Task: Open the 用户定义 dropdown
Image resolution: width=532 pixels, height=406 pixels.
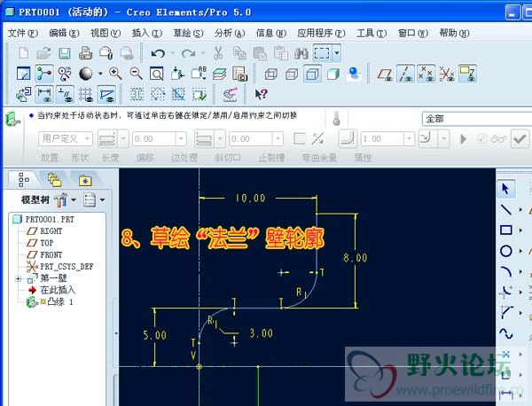Action: (87, 138)
